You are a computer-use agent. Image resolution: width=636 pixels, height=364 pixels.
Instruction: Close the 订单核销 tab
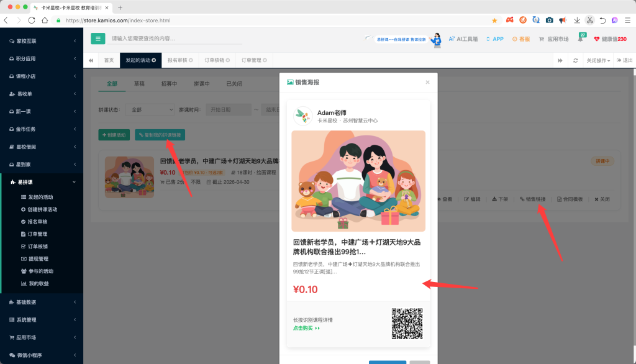(x=227, y=60)
